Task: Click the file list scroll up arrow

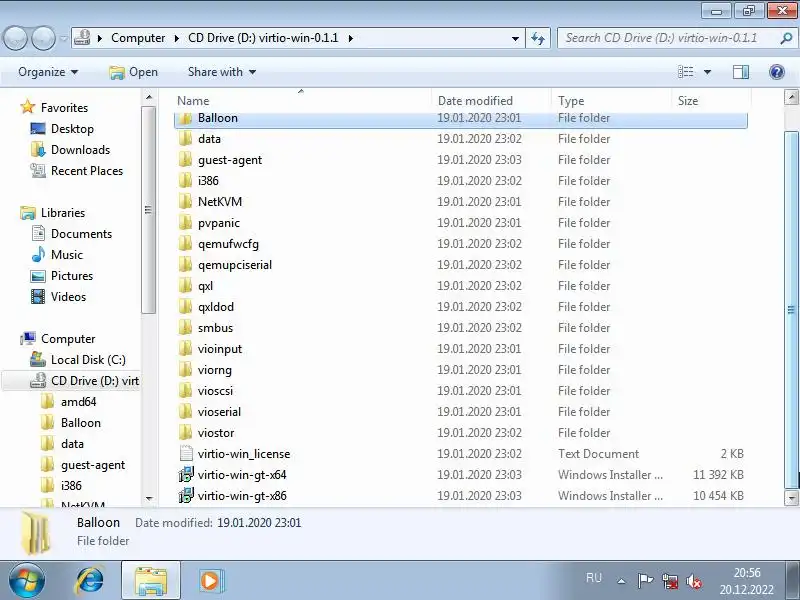Action: [791, 97]
